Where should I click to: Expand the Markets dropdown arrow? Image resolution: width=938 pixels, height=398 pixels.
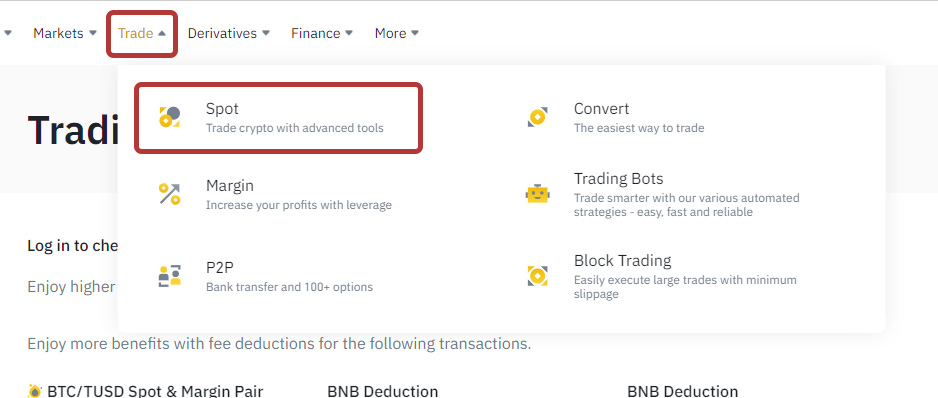click(x=92, y=33)
